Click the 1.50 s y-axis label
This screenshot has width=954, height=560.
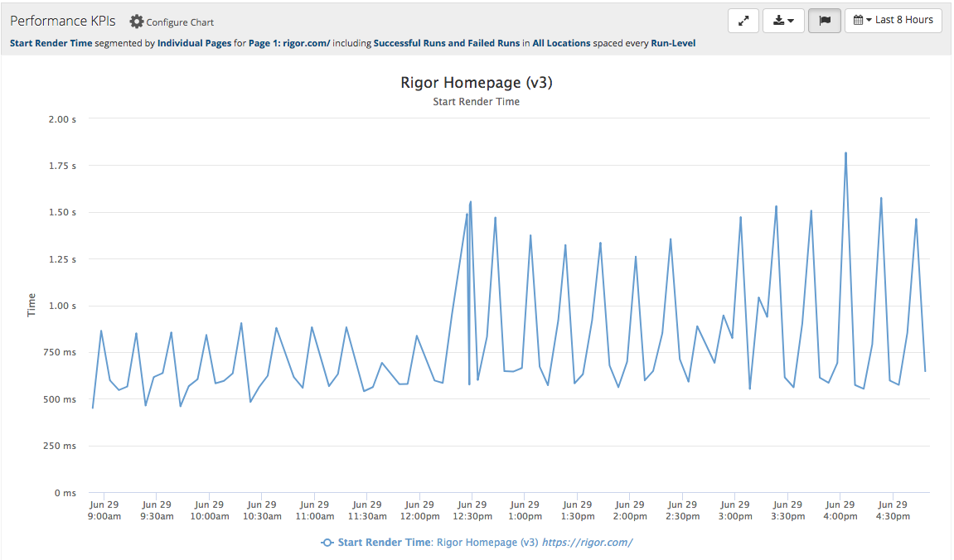[x=62, y=212]
